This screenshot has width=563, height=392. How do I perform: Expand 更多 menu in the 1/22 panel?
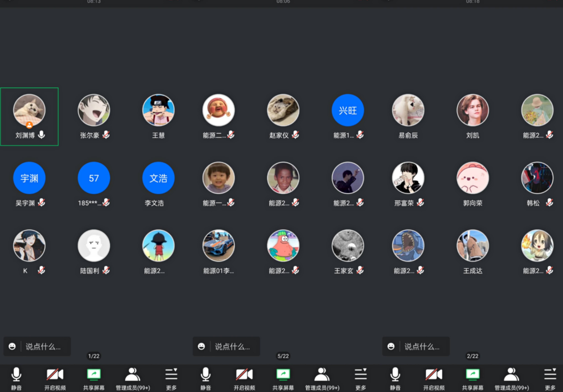pyautogui.click(x=171, y=374)
